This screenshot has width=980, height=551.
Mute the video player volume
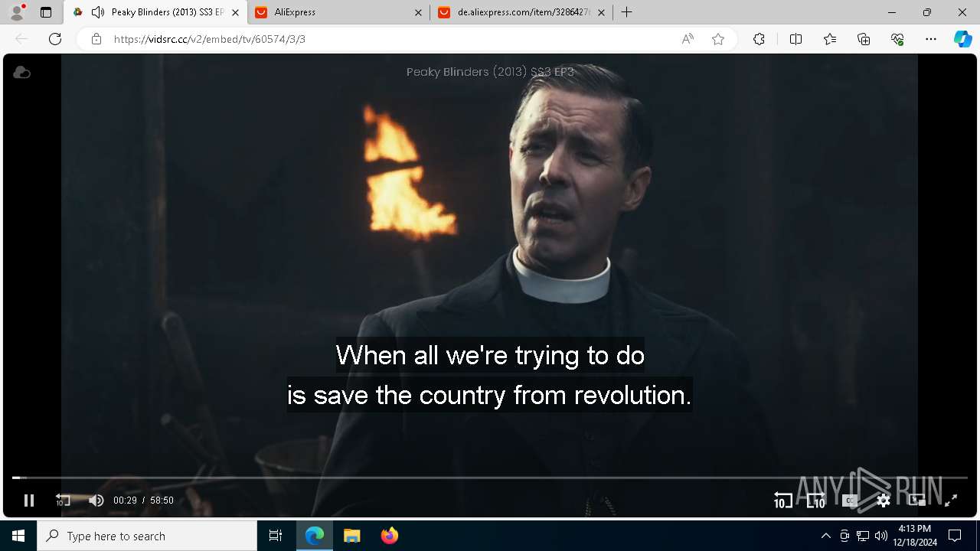point(96,500)
